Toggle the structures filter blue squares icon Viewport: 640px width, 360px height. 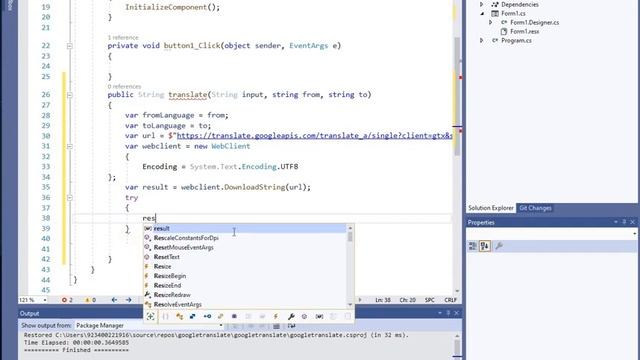(x=193, y=316)
